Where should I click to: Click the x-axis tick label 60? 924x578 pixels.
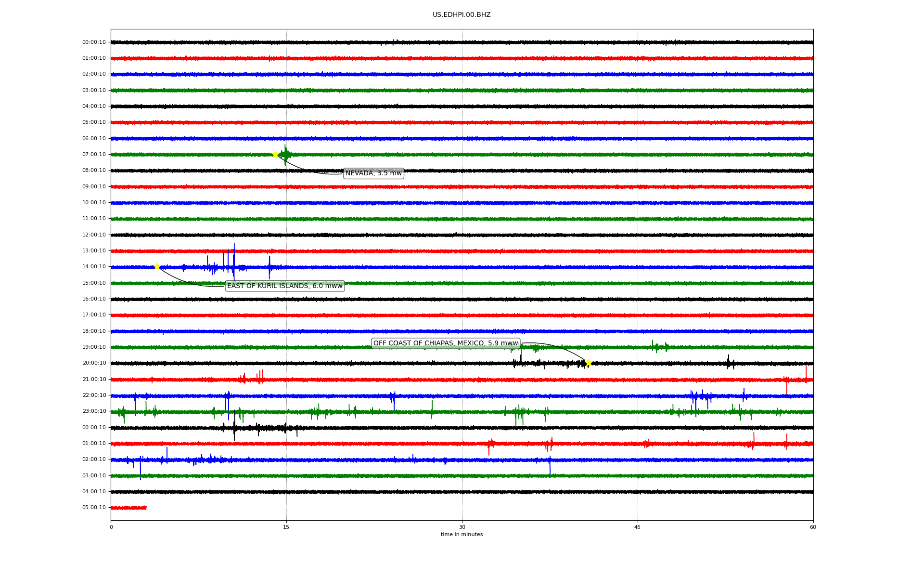point(813,527)
